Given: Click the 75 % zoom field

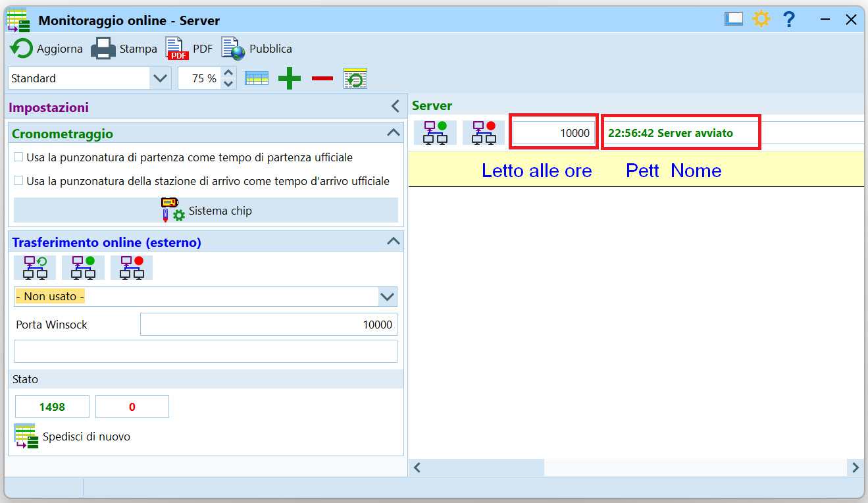Looking at the screenshot, I should click(x=199, y=78).
